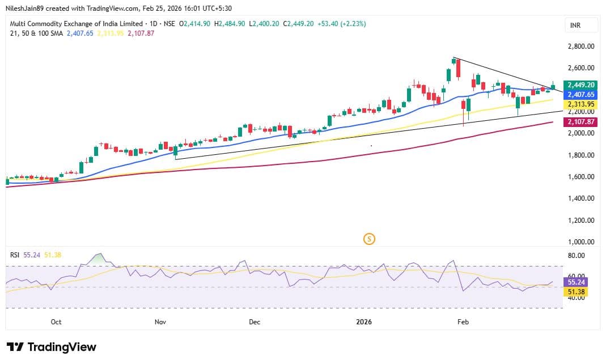Click the 1,600.00 price axis label
Screen dimensions: 606x364
pos(581,176)
